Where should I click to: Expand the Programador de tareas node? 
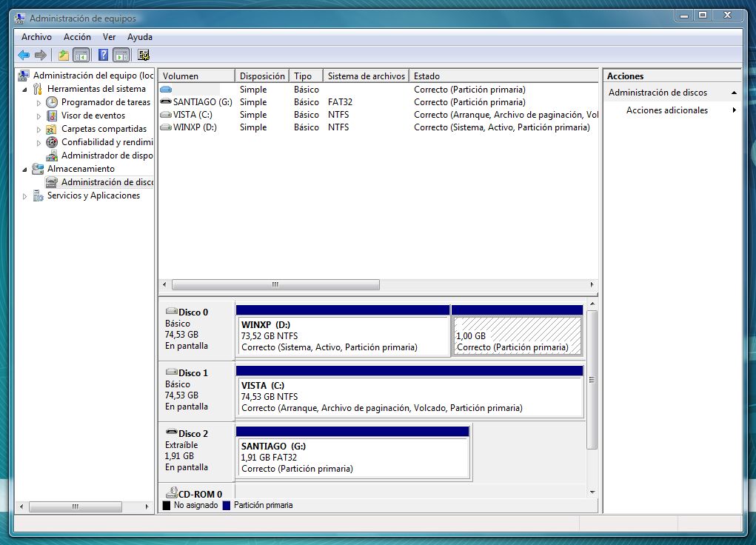pos(39,103)
